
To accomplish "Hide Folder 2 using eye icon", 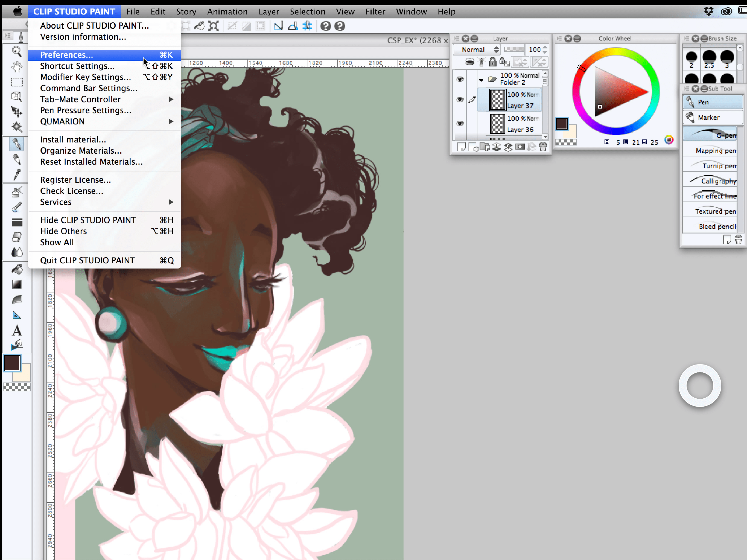I will tap(460, 79).
